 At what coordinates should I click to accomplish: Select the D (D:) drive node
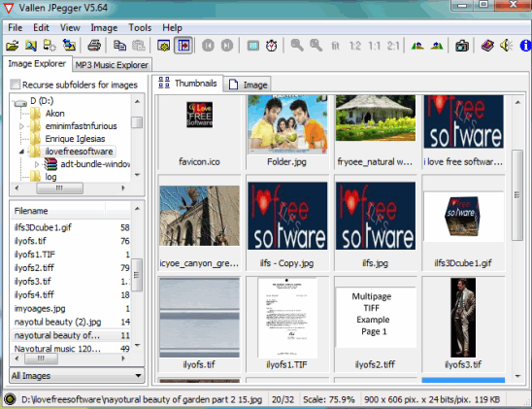click(42, 101)
